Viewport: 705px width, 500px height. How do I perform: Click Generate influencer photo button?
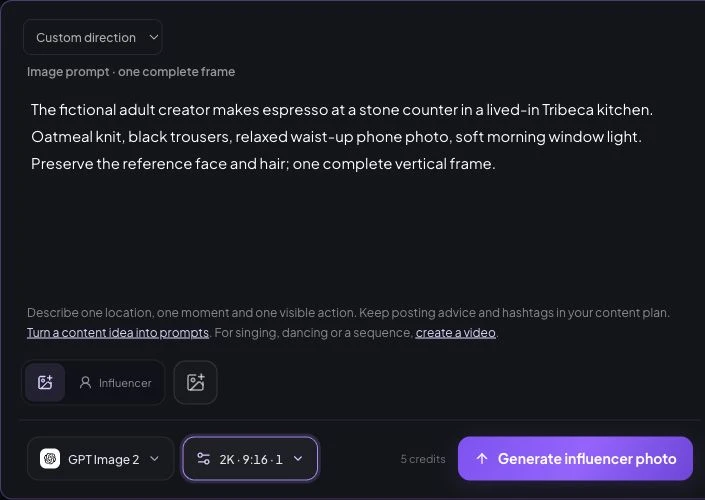575,459
